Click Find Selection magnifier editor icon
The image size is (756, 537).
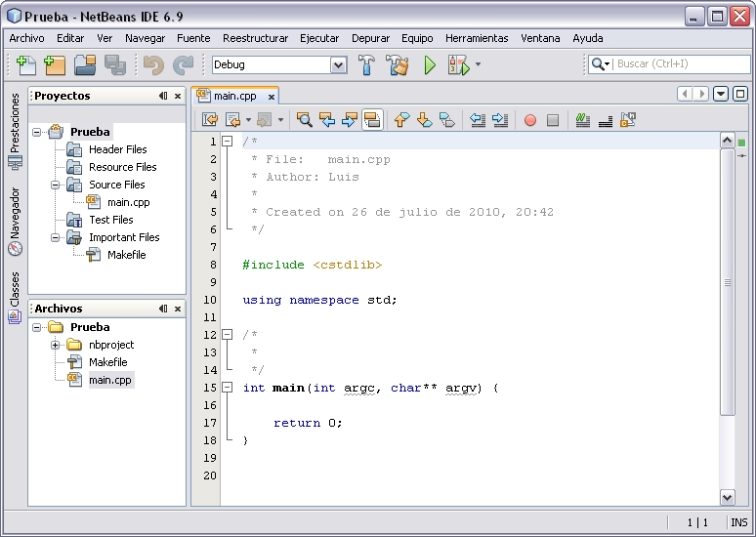(304, 119)
